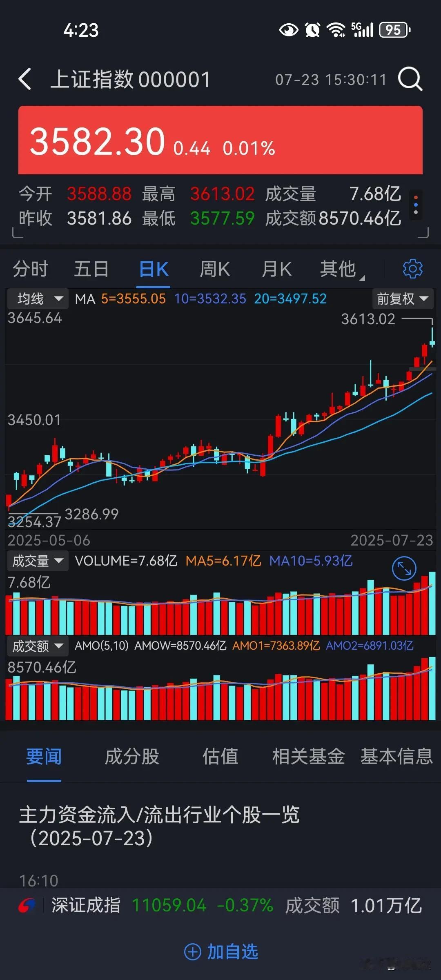The image size is (441, 980).
Task: Tap the -0.37% change value
Action: tap(245, 905)
